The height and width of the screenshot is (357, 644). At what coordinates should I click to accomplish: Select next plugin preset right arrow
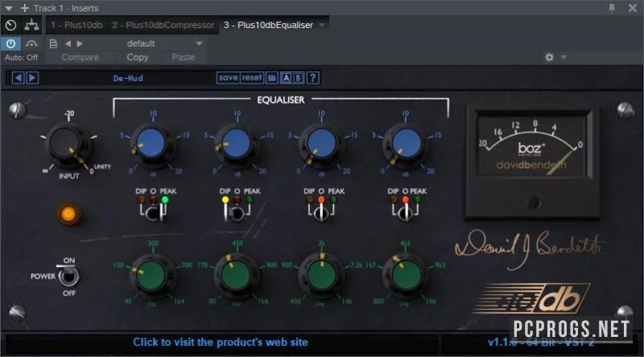[32, 78]
